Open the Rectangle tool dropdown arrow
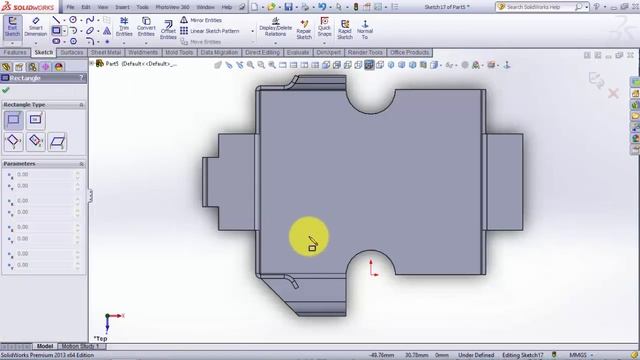 (x=64, y=31)
